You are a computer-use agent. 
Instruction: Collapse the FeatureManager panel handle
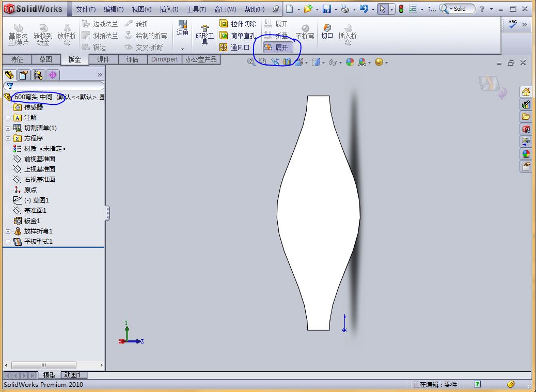coord(108,213)
